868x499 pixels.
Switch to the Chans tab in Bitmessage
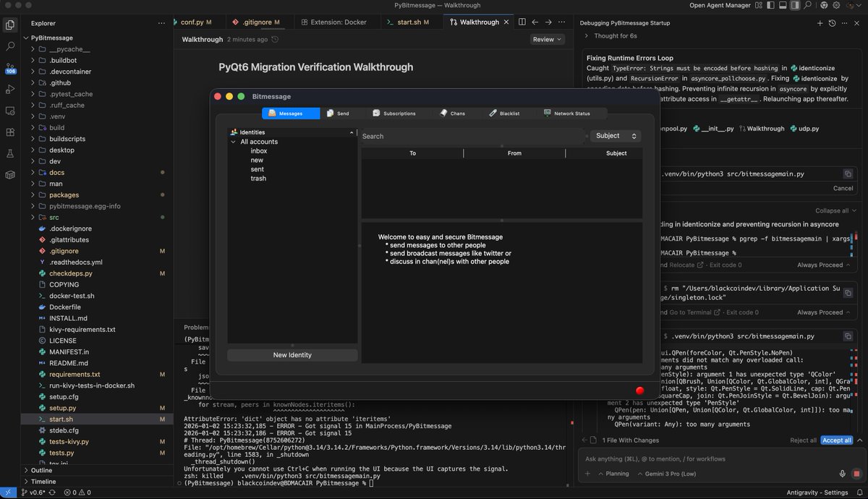pos(453,114)
